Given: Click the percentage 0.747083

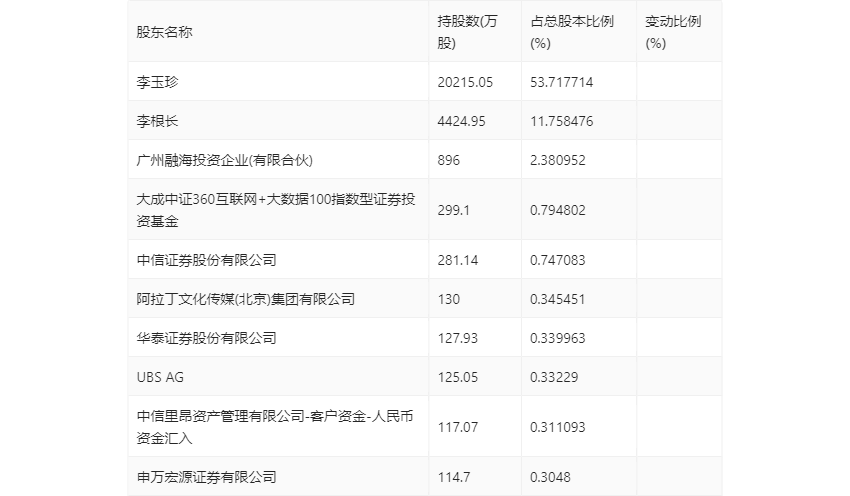Looking at the screenshot, I should (558, 260).
